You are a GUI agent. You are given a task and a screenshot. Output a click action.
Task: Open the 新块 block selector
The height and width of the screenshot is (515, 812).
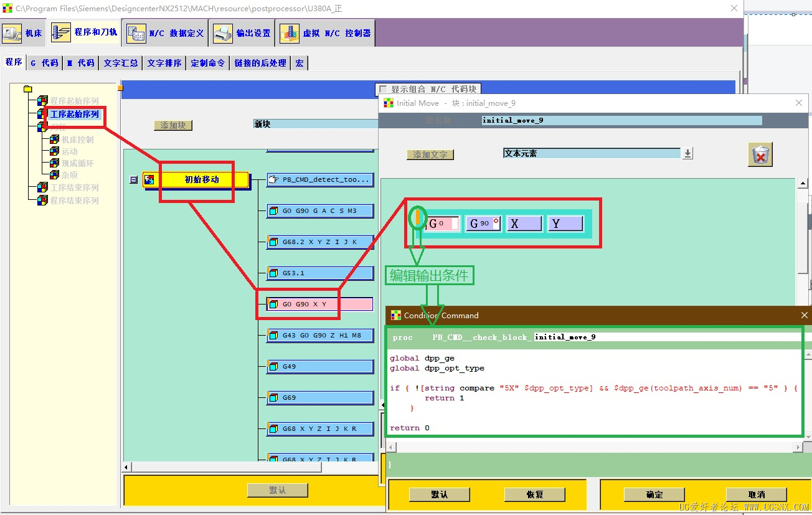pos(316,124)
